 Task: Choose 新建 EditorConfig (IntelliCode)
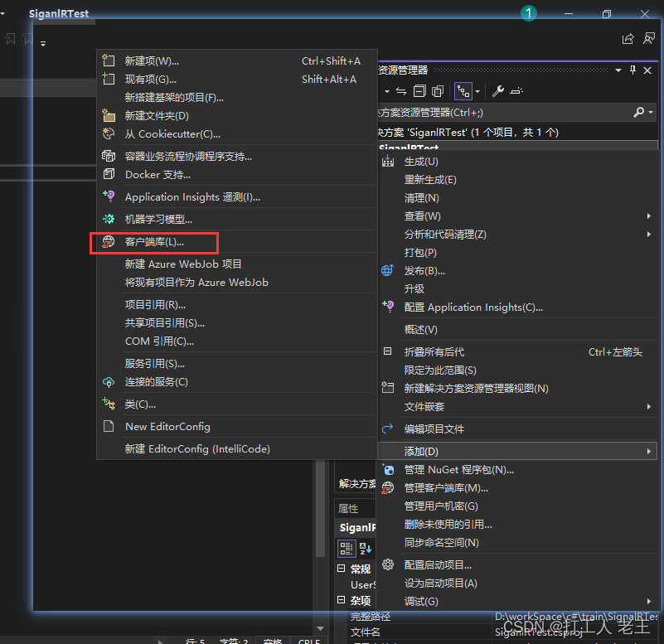click(237, 449)
